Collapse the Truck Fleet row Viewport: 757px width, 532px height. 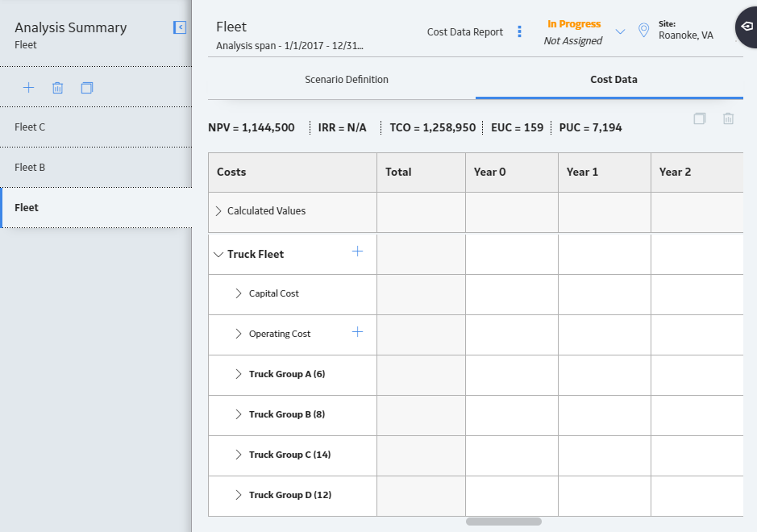point(218,255)
